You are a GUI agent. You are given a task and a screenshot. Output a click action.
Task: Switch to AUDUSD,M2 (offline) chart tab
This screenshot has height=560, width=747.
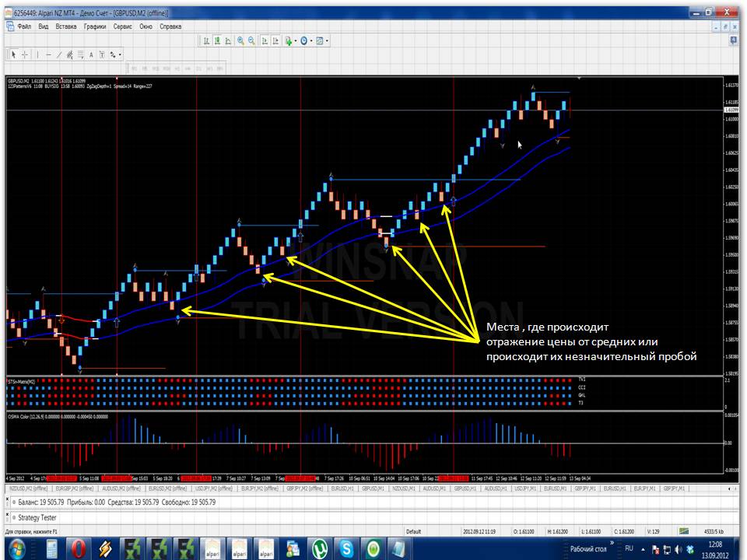pyautogui.click(x=121, y=488)
